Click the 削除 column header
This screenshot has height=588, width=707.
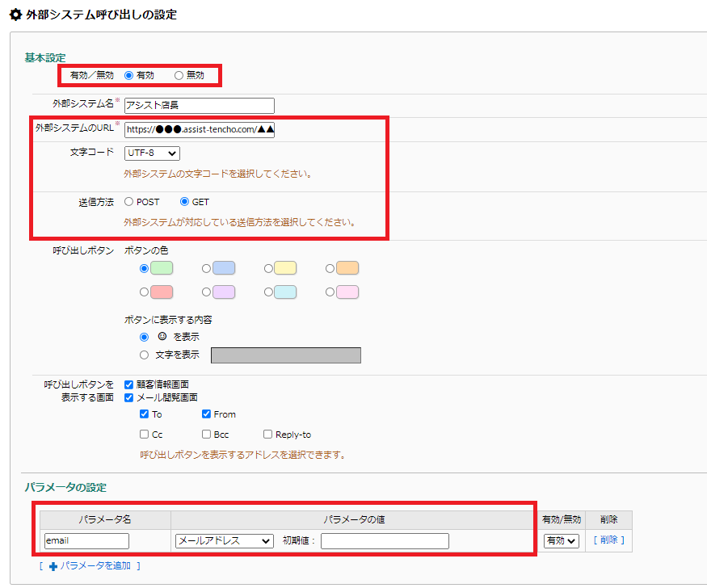(608, 519)
